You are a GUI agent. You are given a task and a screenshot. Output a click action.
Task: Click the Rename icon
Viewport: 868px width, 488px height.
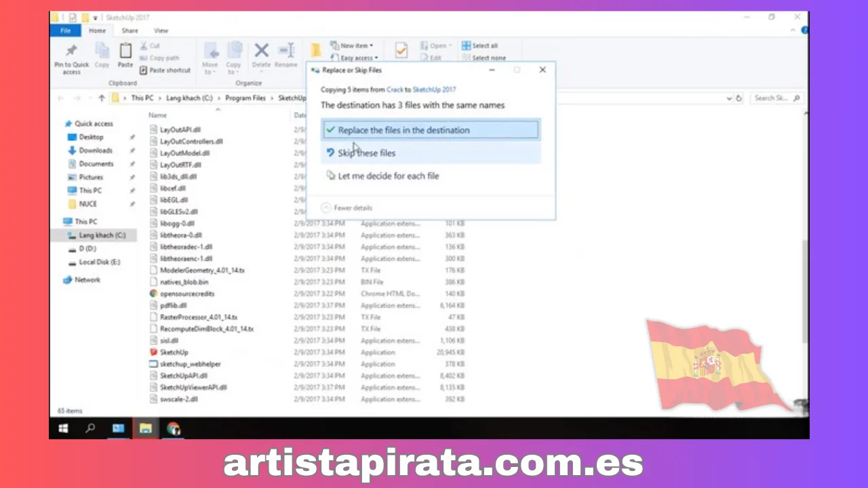(x=286, y=51)
